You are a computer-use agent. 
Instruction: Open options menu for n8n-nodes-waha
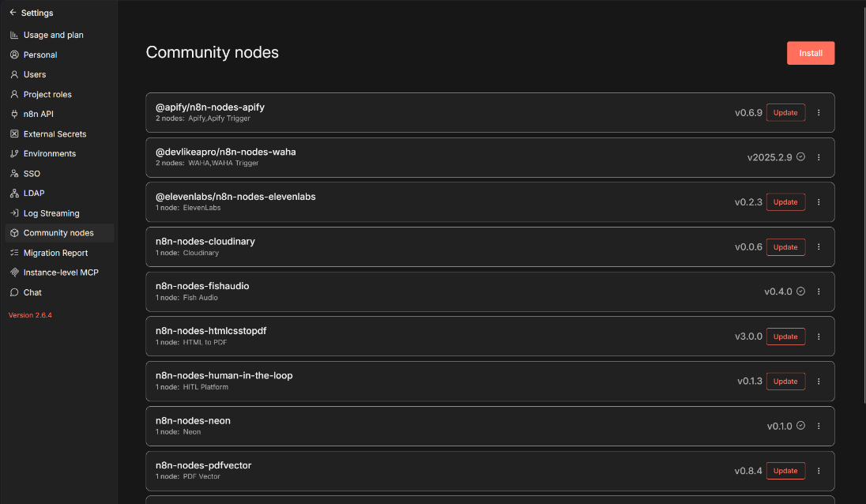(x=819, y=157)
